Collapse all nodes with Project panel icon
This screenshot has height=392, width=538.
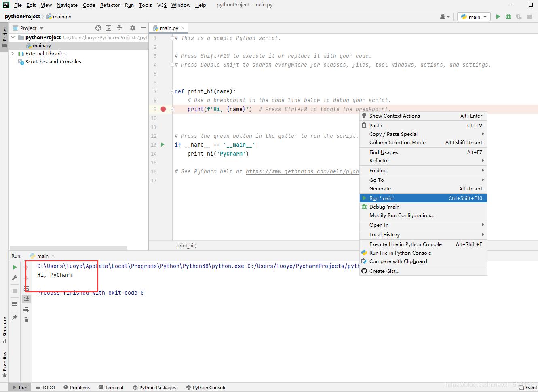point(119,28)
